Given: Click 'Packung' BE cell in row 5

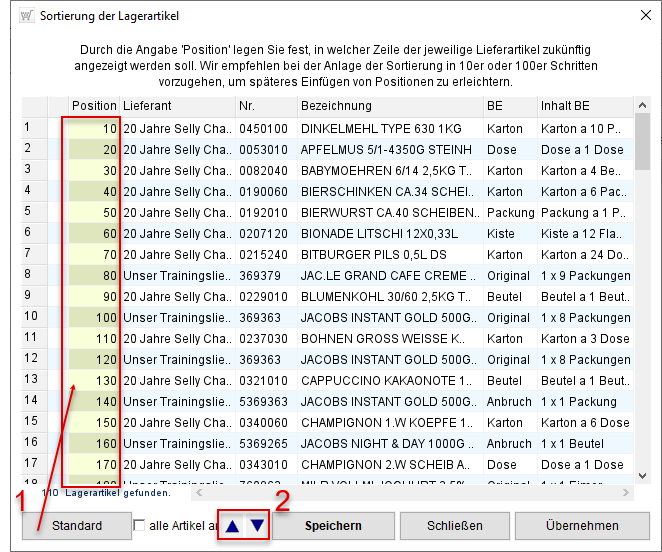Looking at the screenshot, I should click(x=510, y=212).
